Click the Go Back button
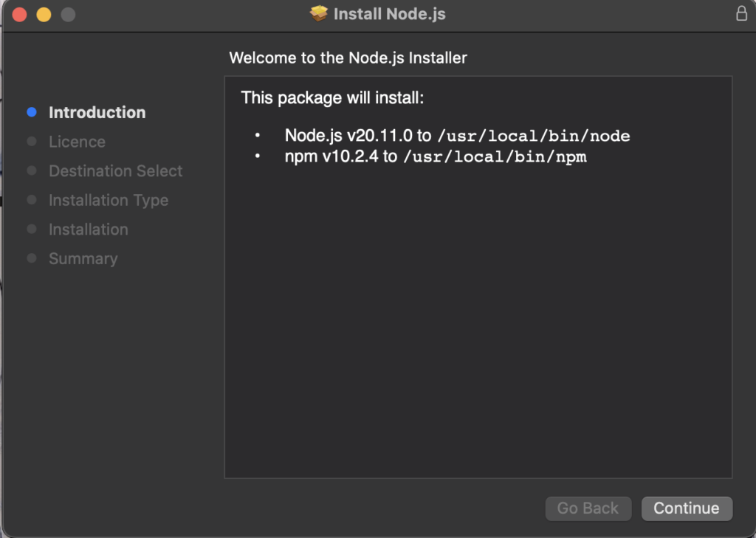The width and height of the screenshot is (756, 538). (x=588, y=508)
